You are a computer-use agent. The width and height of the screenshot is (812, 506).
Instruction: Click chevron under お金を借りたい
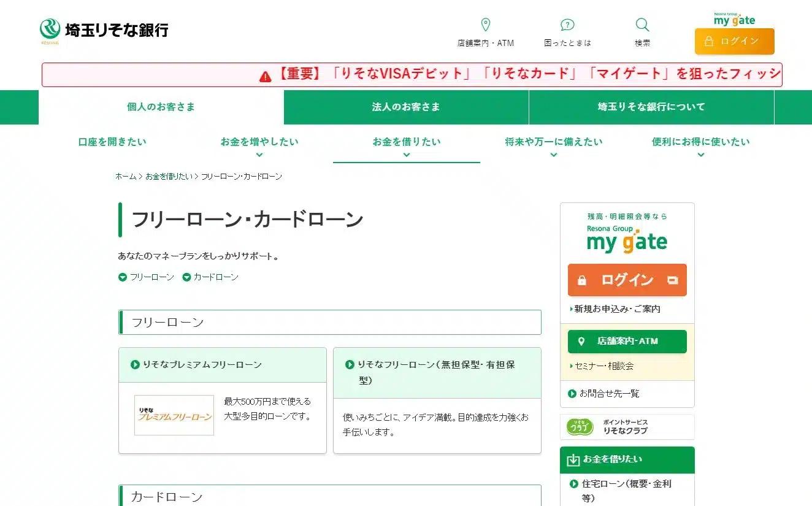(407, 155)
